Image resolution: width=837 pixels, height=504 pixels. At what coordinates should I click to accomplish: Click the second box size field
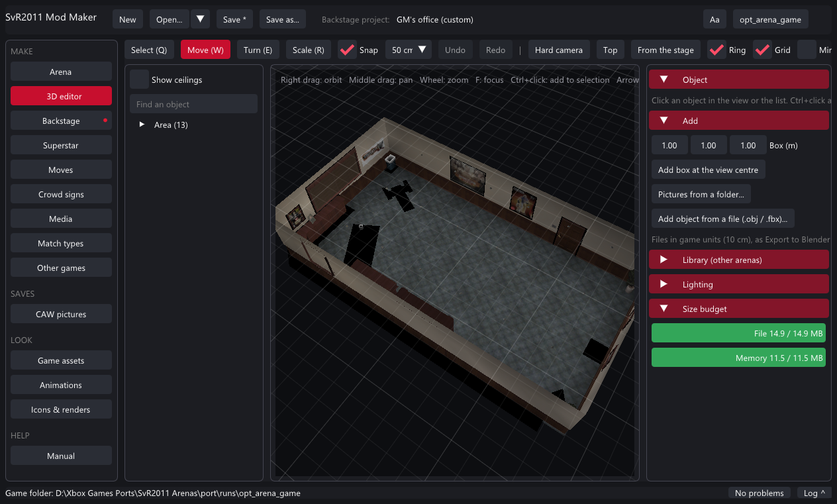click(x=709, y=145)
